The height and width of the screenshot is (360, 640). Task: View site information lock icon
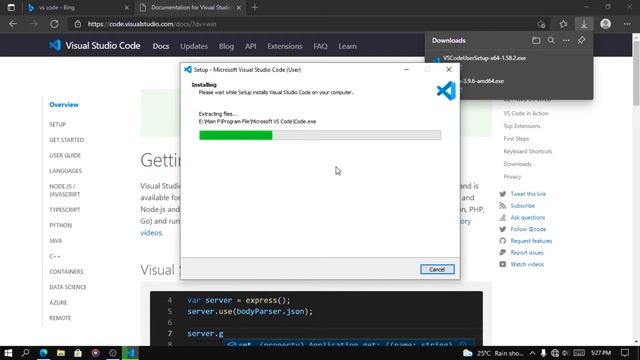(x=78, y=24)
